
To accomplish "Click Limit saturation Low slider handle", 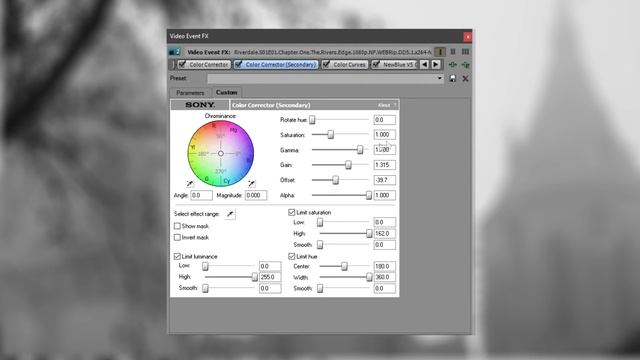I will click(x=320, y=222).
